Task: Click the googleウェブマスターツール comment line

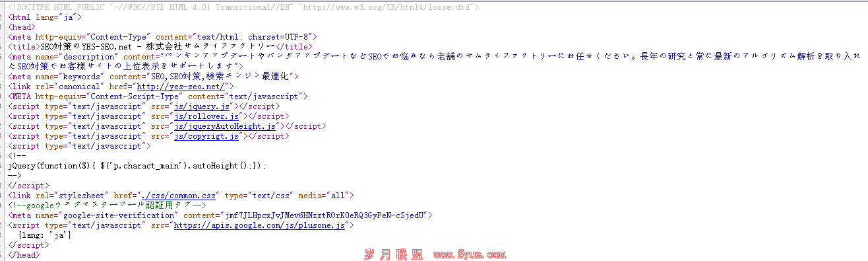Action: 108,205
